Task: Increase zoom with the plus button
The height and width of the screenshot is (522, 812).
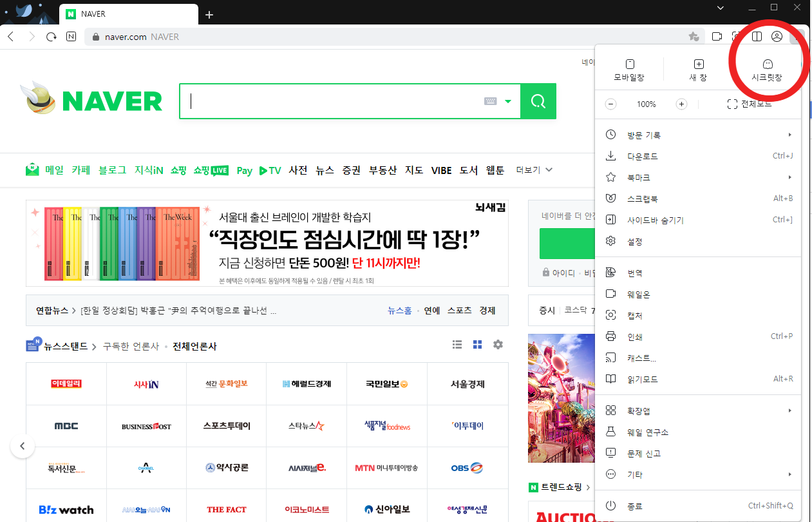Action: 681,104
